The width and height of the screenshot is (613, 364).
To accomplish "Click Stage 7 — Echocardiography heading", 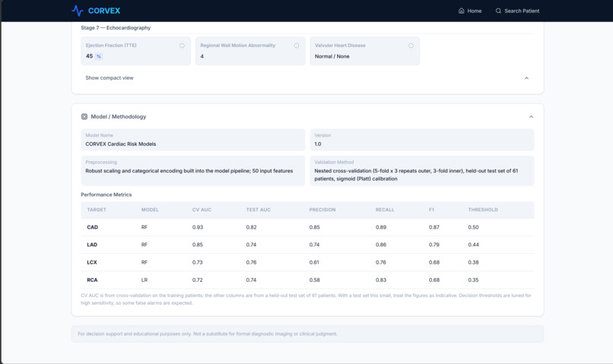I will tap(116, 27).
